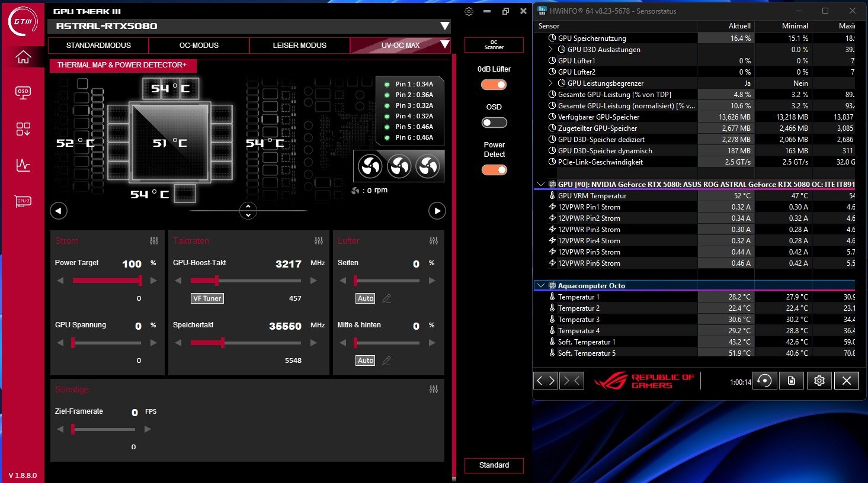Launch GPU-Z from the sidebar icon

click(x=23, y=202)
